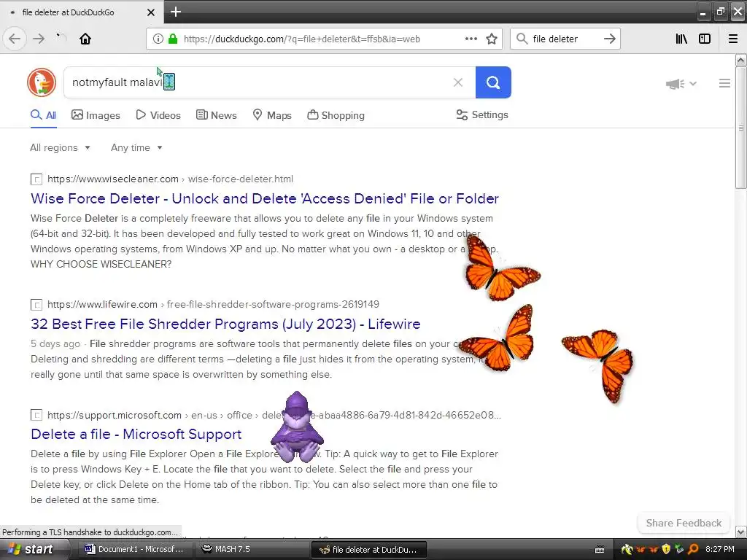747x560 pixels.
Task: Click yellow security shield tray icon
Action: [x=667, y=550]
